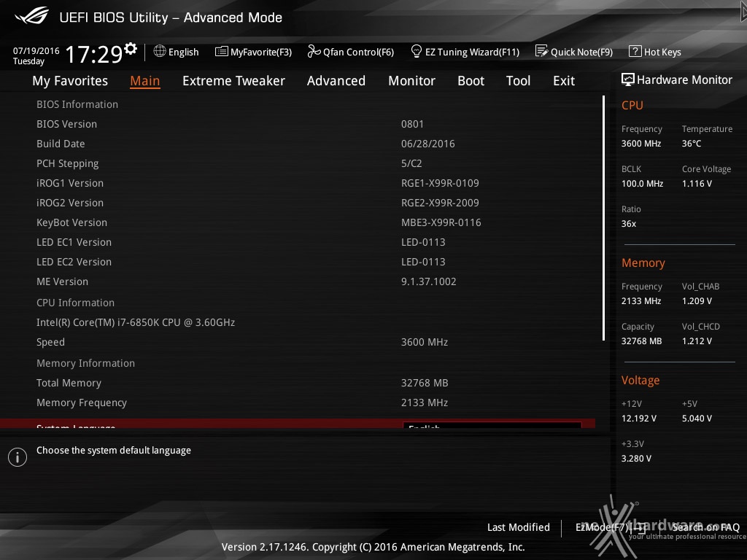Viewport: 747px width, 560px height.
Task: Open MyFavorite(F3) button
Action: coord(253,52)
